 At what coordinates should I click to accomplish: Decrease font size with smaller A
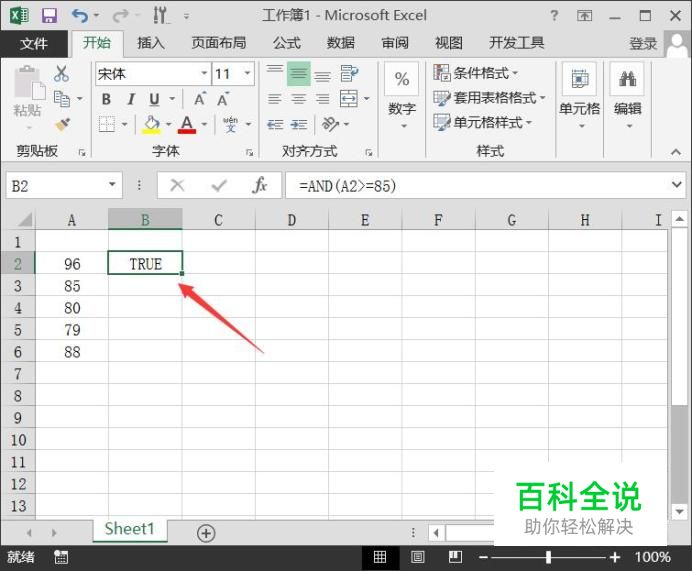(222, 99)
